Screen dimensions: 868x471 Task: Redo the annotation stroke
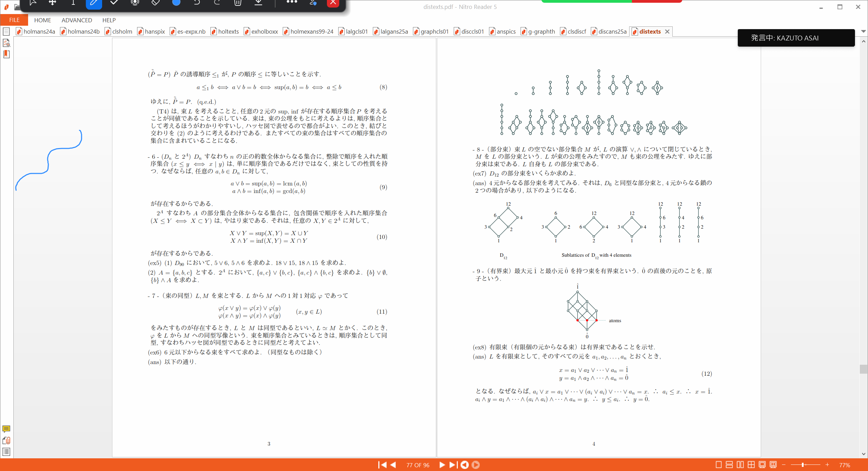coord(217,3)
